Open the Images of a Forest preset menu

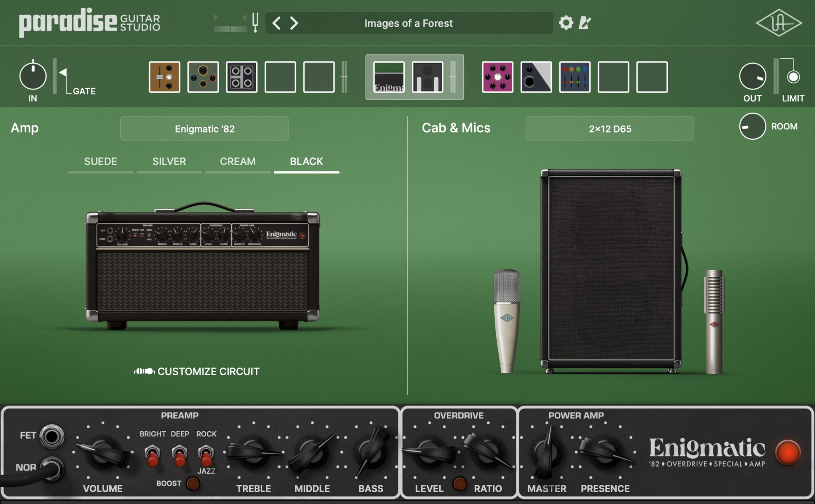[x=408, y=23]
